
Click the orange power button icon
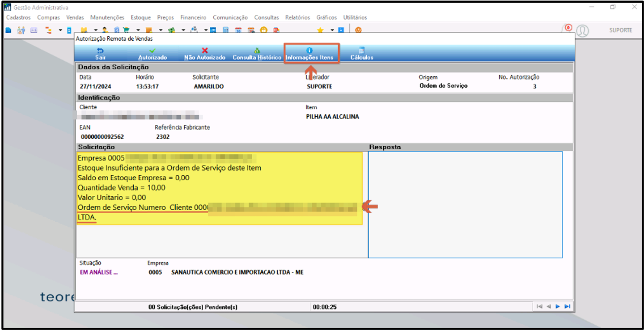coord(358,30)
